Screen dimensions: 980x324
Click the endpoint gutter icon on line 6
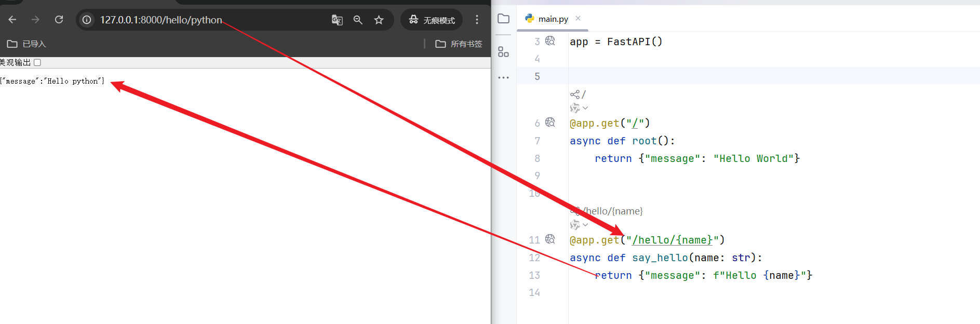click(x=550, y=123)
